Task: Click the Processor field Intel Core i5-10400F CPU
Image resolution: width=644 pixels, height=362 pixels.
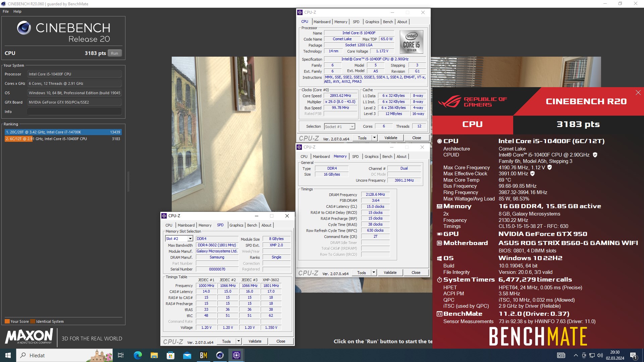Action: tap(74, 74)
